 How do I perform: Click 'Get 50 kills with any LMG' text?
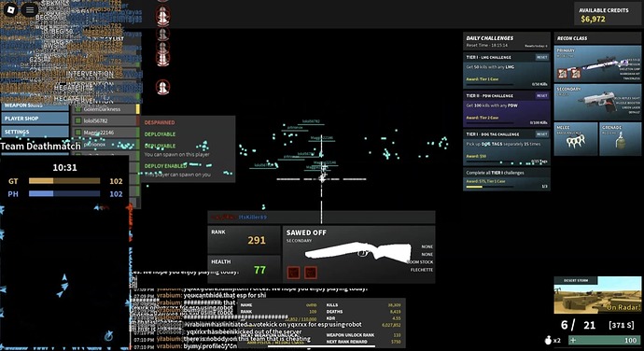point(490,66)
